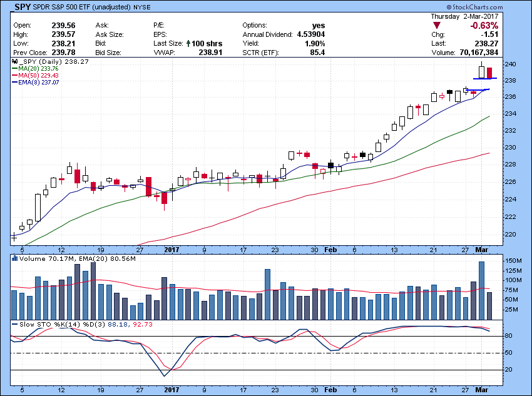Click the -0.63% percent change value
This screenshot has height=396, width=532.
click(484, 26)
